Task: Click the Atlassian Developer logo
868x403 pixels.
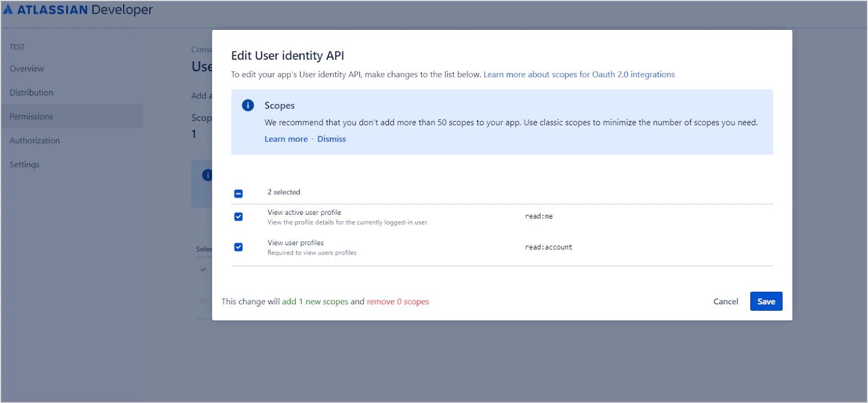Action: pyautogui.click(x=78, y=10)
